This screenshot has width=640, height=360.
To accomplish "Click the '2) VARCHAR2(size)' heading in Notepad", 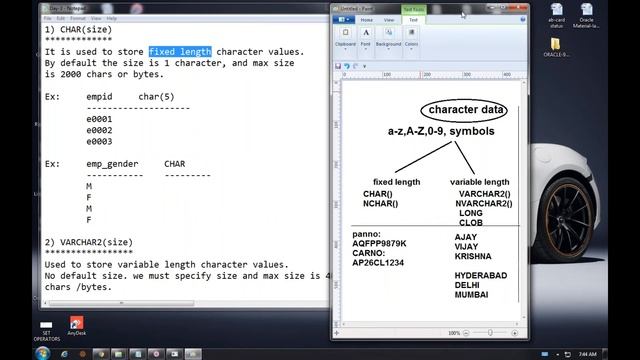I will click(x=89, y=242).
